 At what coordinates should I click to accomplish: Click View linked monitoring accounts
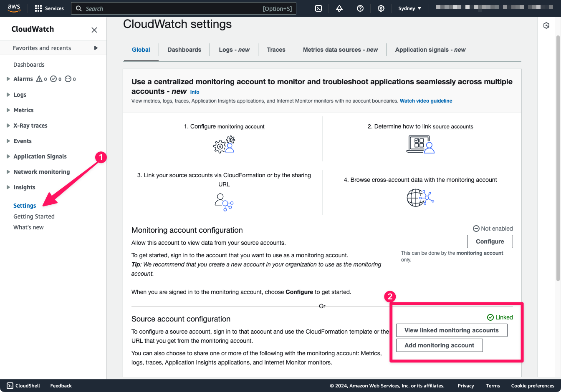tap(452, 330)
